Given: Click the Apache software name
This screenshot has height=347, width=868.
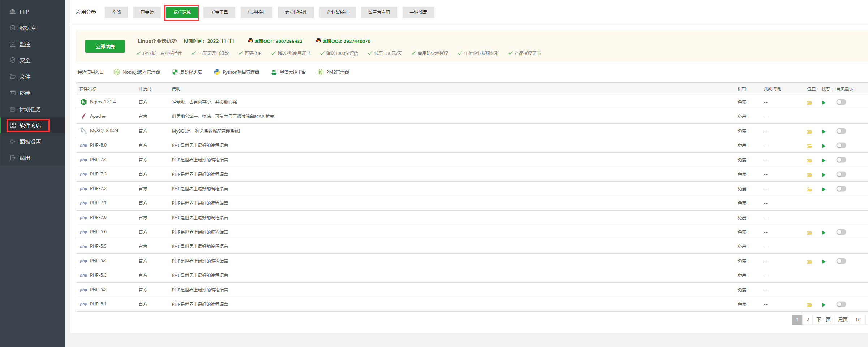Looking at the screenshot, I should click(x=98, y=116).
